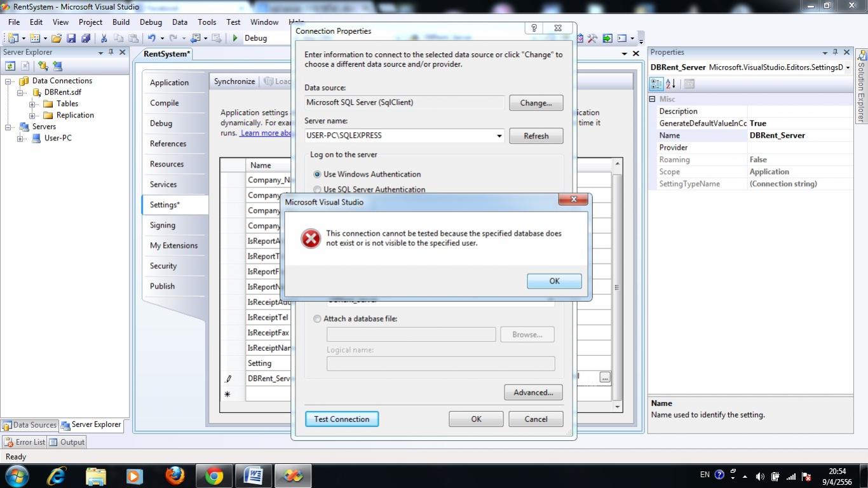Click the Test Connection button

[342, 419]
